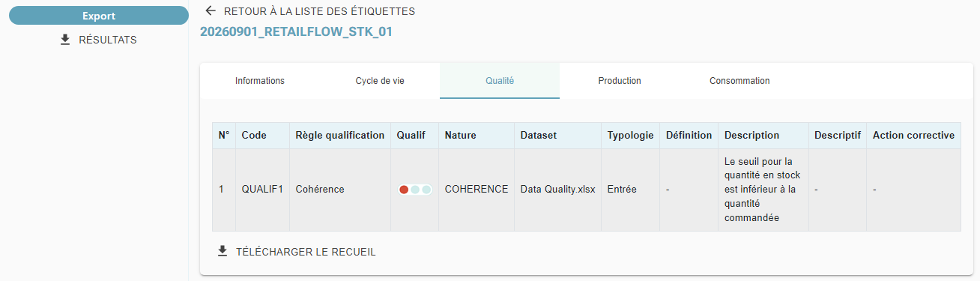Open the Cycle de vie tab
This screenshot has width=980, height=281.
380,81
